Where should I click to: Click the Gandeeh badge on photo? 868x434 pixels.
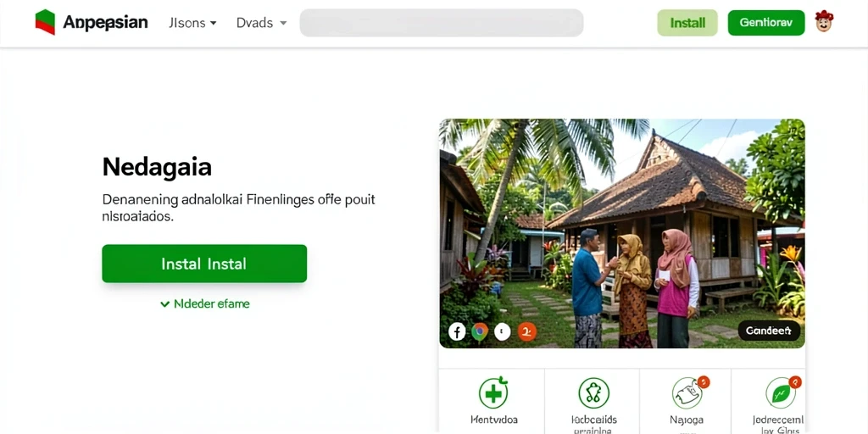click(x=768, y=331)
